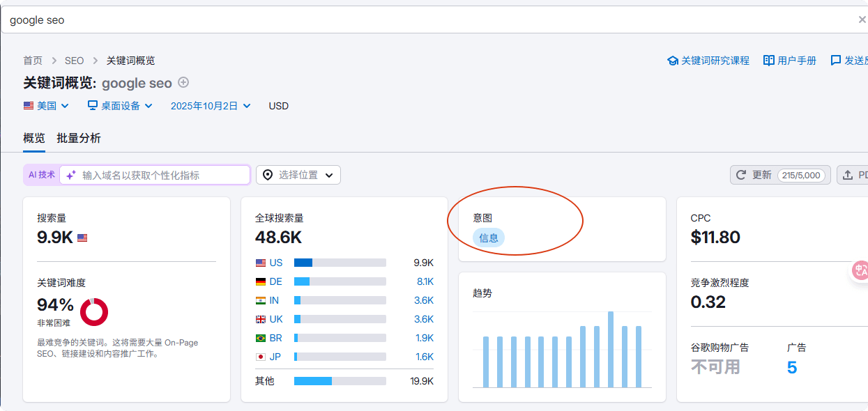
Task: Click the 发送反馈 speech bubble icon
Action: 836,61
